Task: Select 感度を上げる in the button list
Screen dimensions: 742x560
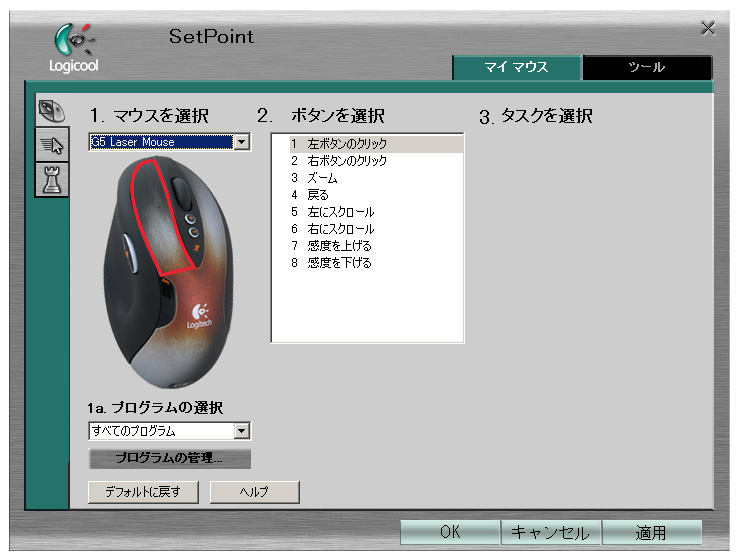Action: [339, 246]
